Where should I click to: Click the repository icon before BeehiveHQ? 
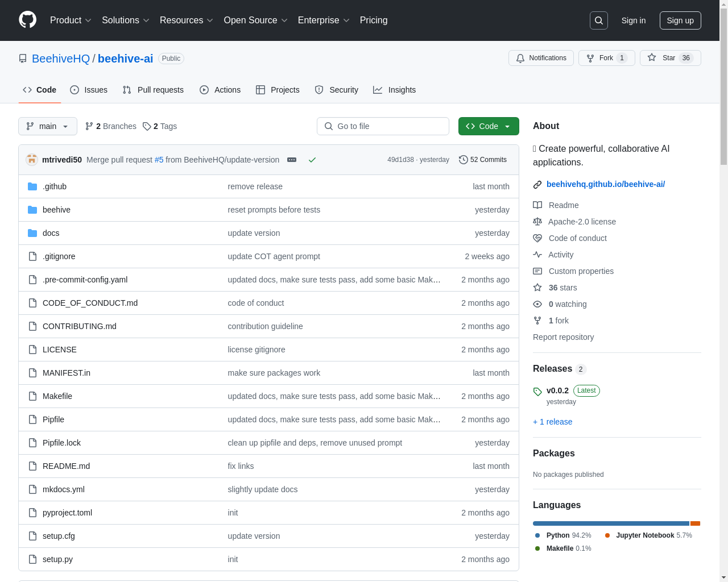pyautogui.click(x=23, y=59)
